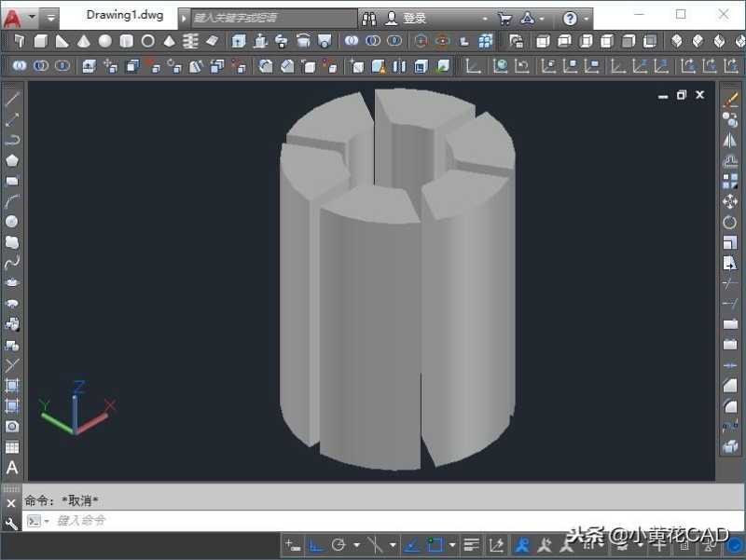Toggle Polar Tracking on the status bar

click(339, 545)
